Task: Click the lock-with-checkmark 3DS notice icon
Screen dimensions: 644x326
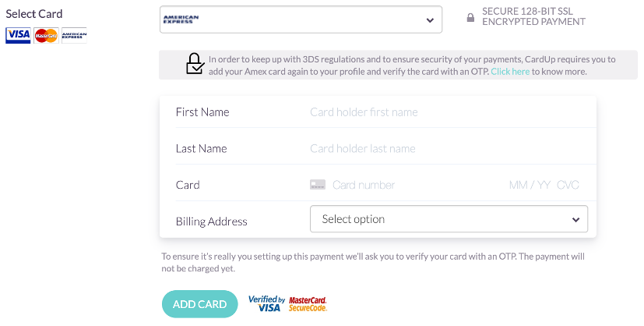Action: click(195, 65)
